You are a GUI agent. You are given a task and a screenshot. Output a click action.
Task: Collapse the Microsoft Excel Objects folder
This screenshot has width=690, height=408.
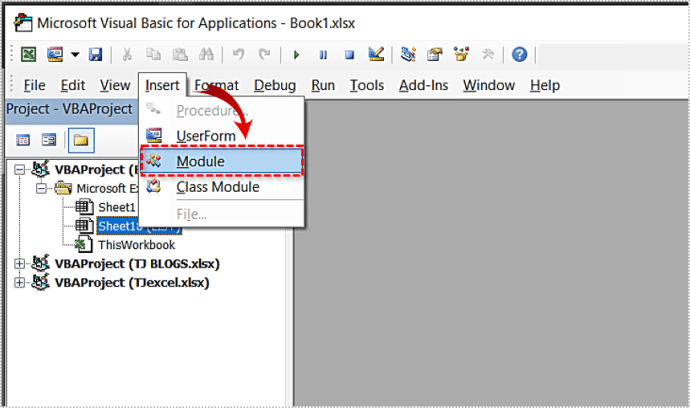coord(41,189)
